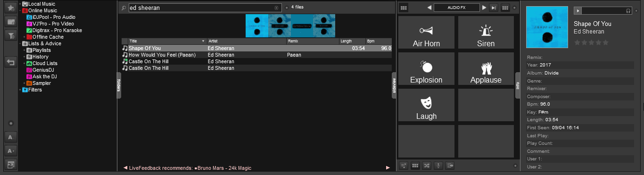Sort by the Length column header
Screen dimensions: 644x175
tap(353, 42)
